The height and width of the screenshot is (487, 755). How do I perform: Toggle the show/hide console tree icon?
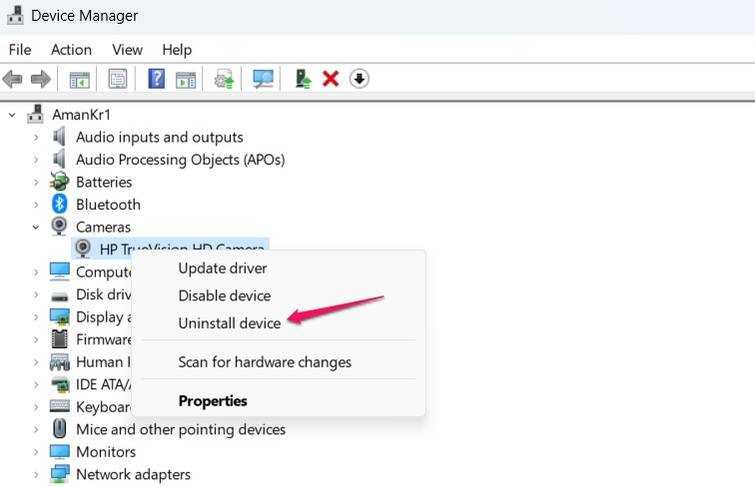click(79, 79)
